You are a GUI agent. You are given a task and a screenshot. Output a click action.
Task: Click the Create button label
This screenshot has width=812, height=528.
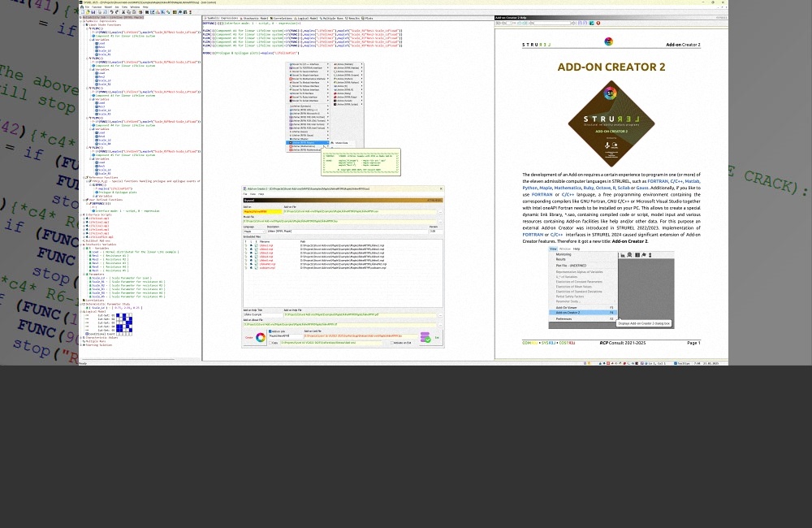click(x=248, y=338)
